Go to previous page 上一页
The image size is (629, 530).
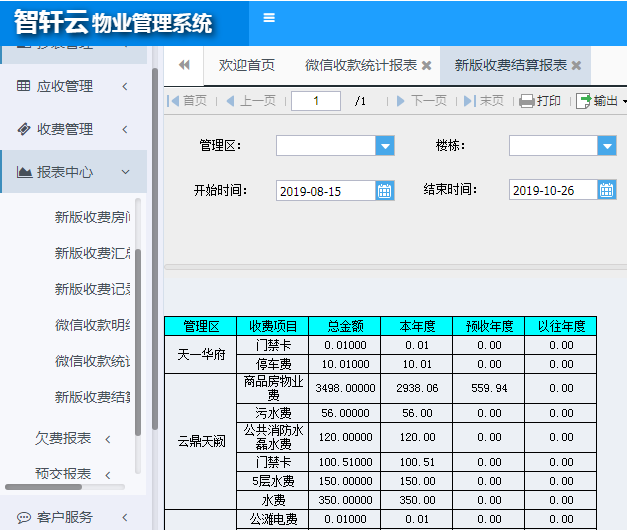251,101
